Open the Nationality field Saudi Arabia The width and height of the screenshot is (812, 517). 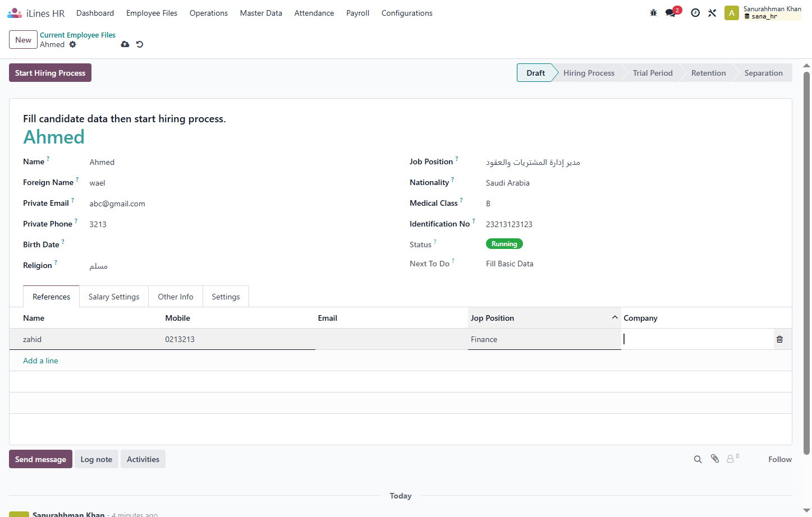(632, 183)
